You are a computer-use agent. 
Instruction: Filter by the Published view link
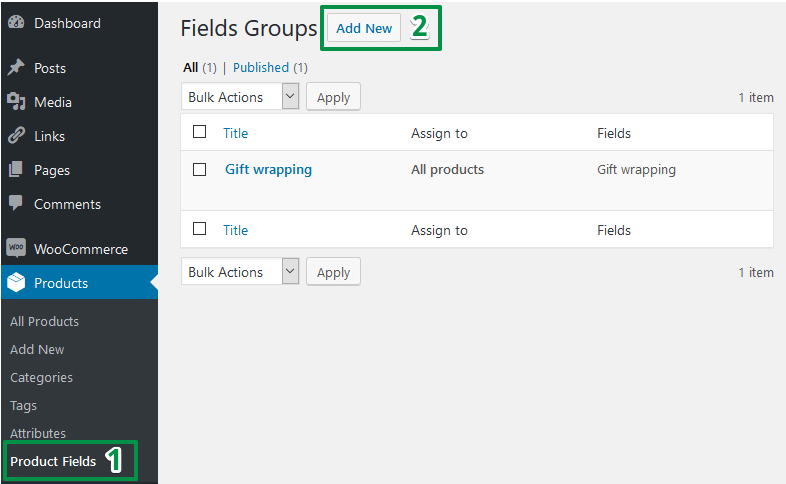tap(261, 67)
